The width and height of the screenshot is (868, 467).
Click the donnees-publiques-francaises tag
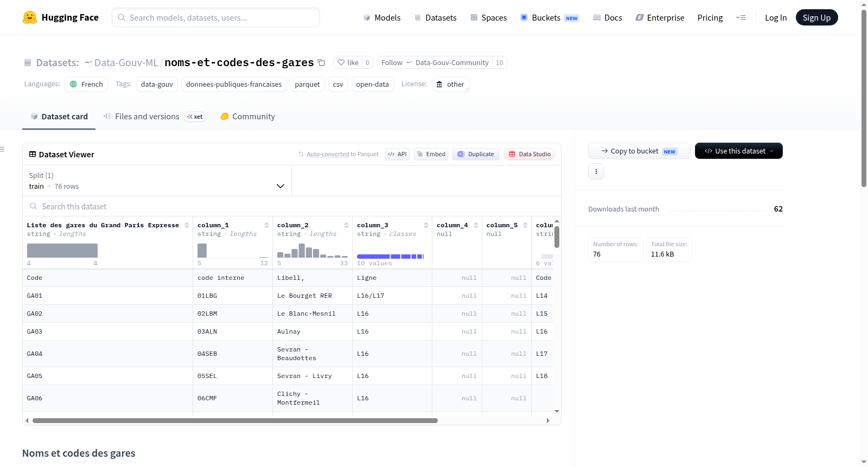coord(234,84)
